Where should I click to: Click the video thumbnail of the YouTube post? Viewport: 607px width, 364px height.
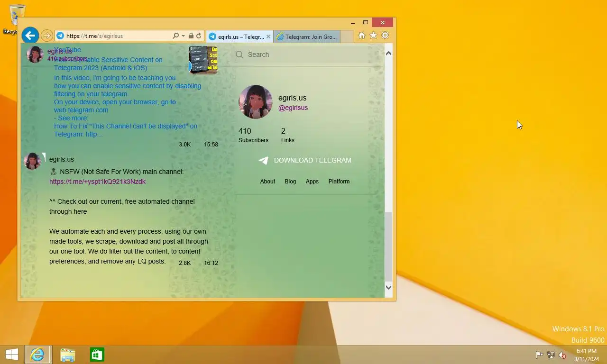click(203, 60)
